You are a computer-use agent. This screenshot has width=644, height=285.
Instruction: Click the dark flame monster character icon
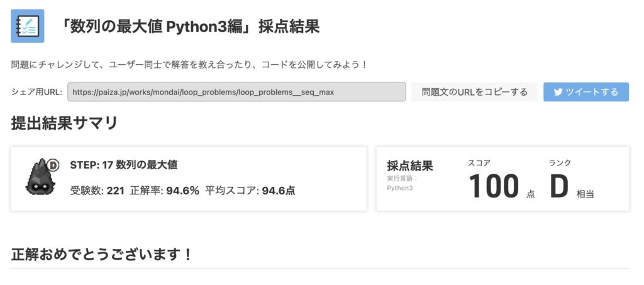coord(38,177)
